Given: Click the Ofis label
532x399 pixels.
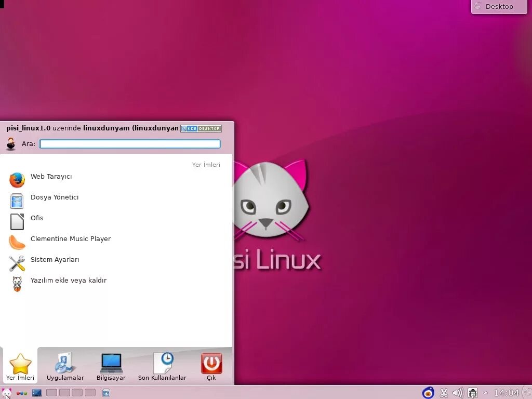Looking at the screenshot, I should [37, 218].
